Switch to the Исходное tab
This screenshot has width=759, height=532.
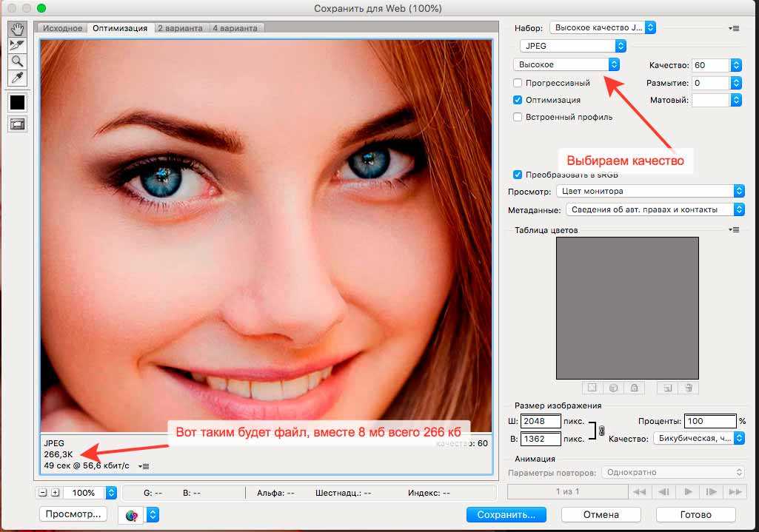click(x=62, y=28)
